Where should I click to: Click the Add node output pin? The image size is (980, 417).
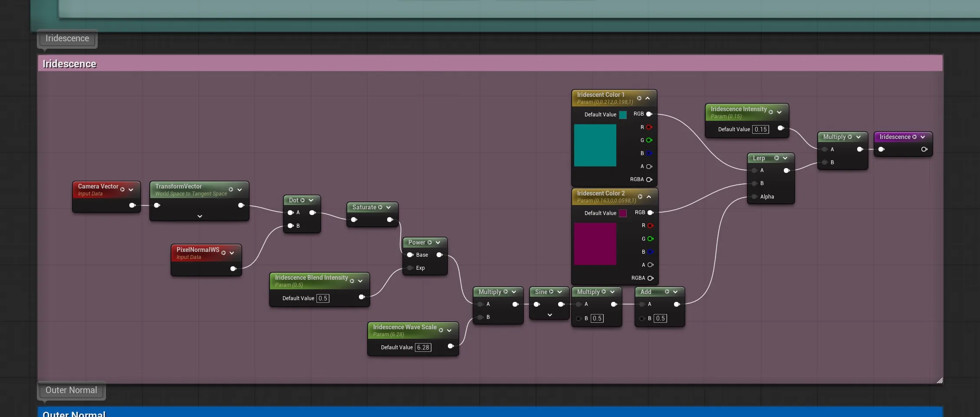pos(677,304)
